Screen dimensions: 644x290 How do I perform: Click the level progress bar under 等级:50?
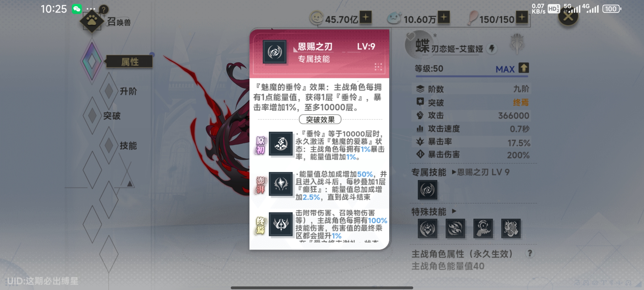click(472, 77)
